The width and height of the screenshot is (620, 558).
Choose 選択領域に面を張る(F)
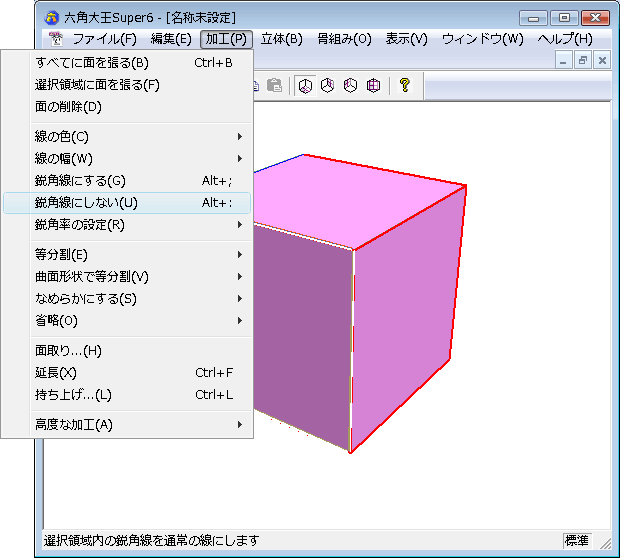click(127, 85)
